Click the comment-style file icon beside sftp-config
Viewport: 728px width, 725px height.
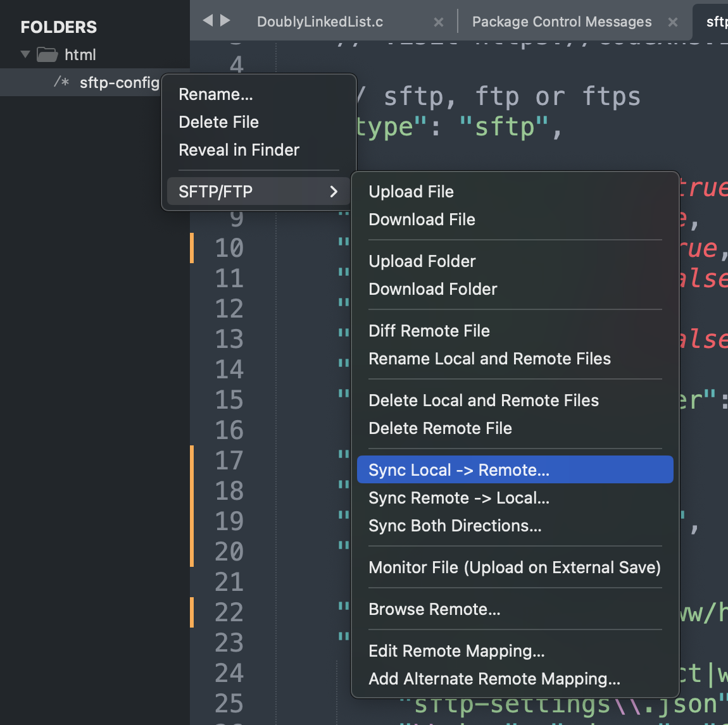tap(61, 82)
